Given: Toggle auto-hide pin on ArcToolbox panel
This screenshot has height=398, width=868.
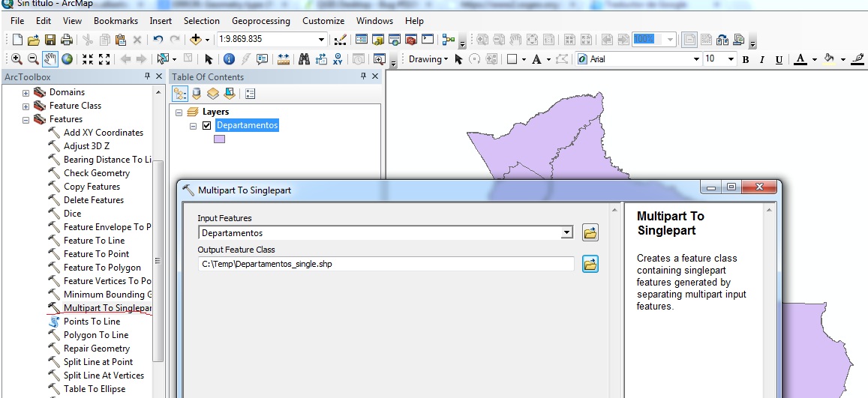Looking at the screenshot, I should 147,76.
